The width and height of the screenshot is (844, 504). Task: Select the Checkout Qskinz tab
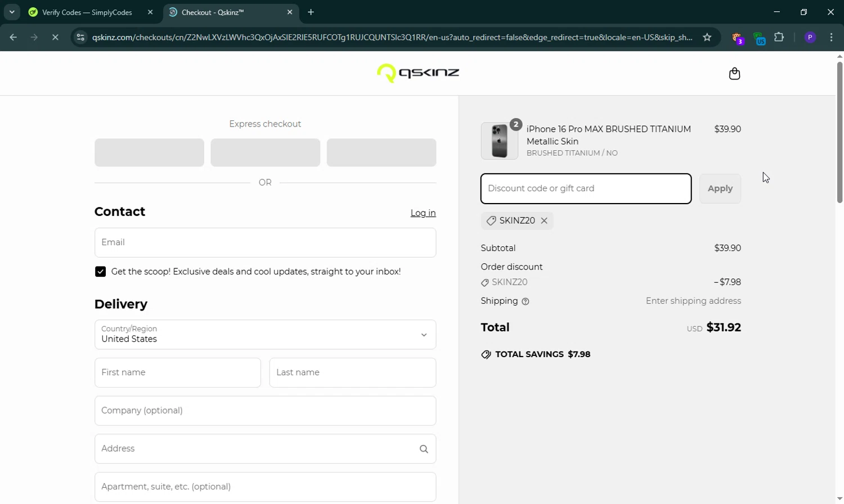coord(231,12)
